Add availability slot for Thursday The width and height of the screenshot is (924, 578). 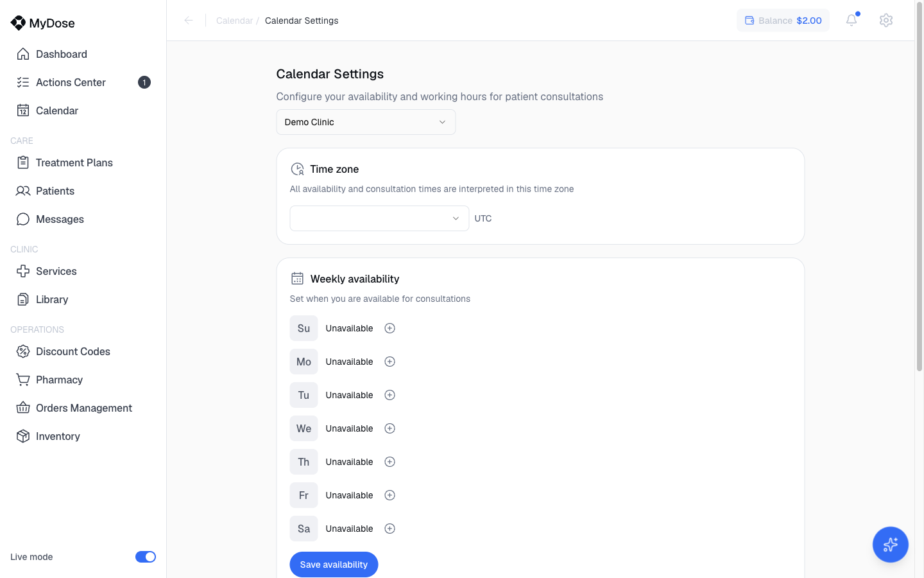389,462
